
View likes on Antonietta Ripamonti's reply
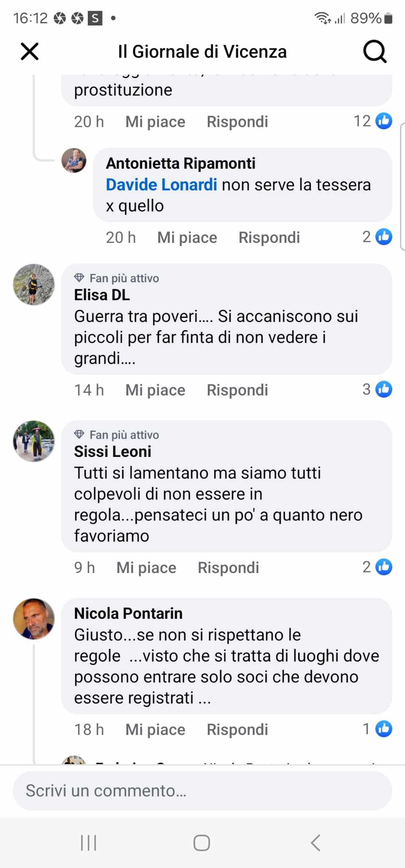377,237
